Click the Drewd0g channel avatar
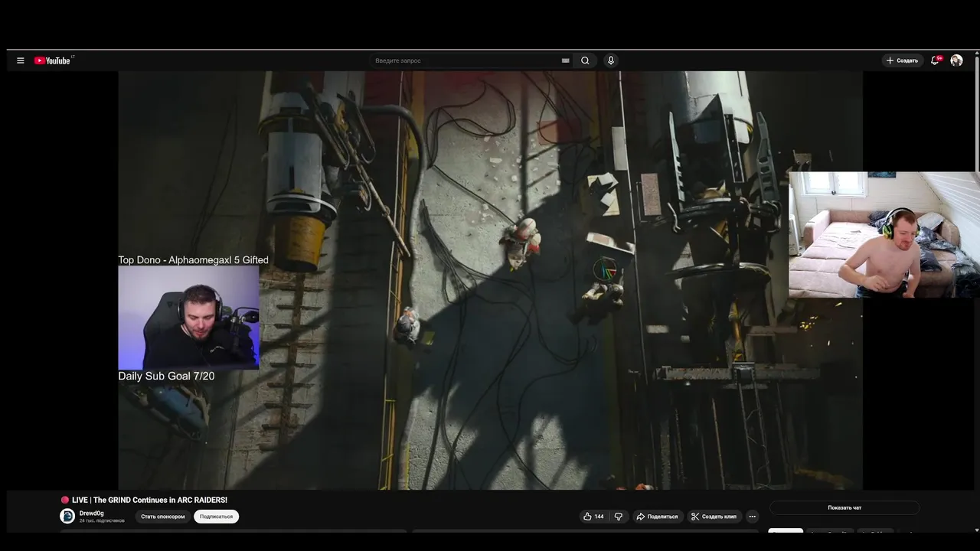 (x=67, y=517)
